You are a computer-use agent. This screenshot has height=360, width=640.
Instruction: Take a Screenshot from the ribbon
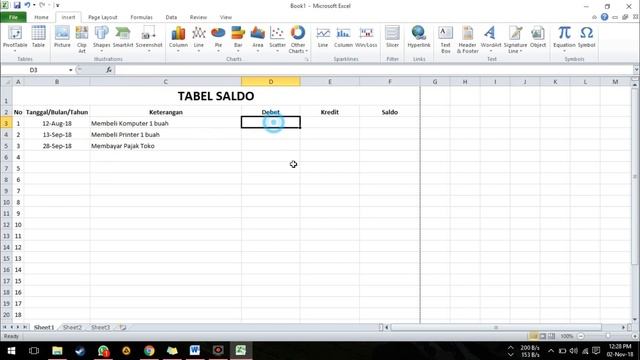coord(149,38)
